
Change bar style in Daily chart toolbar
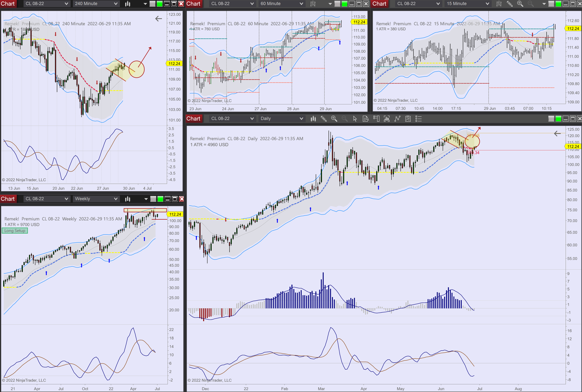[x=313, y=119]
